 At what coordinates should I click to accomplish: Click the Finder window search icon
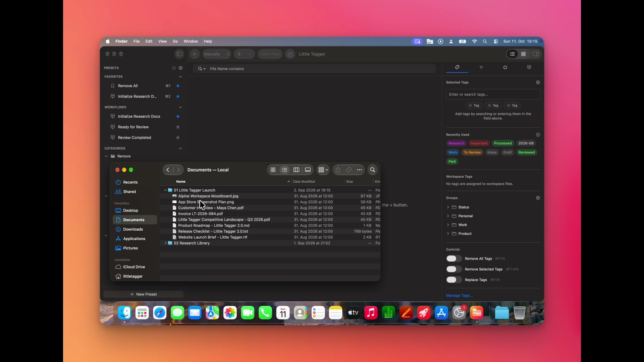[373, 170]
